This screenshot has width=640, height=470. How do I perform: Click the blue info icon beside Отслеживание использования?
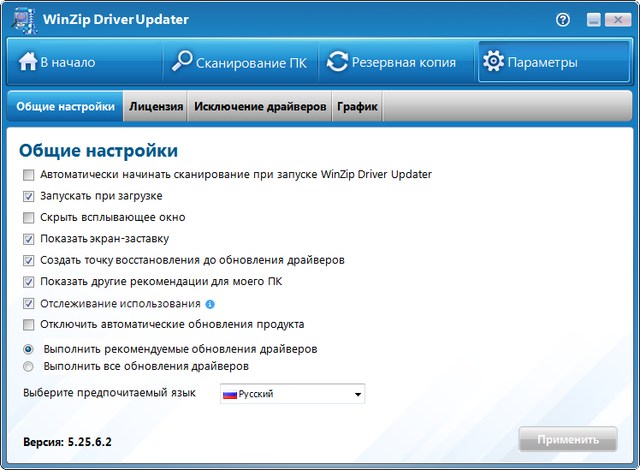[211, 304]
